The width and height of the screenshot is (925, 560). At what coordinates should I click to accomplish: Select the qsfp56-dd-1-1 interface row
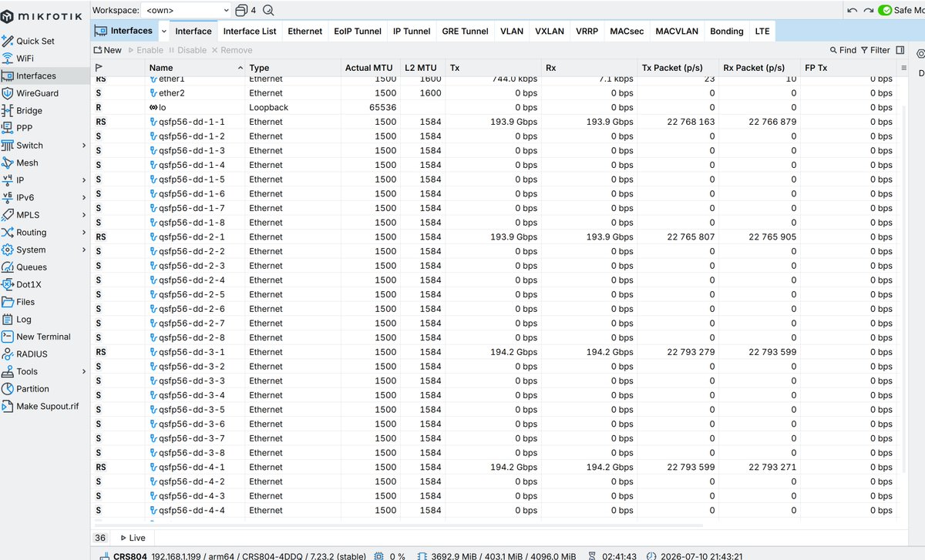(x=495, y=122)
